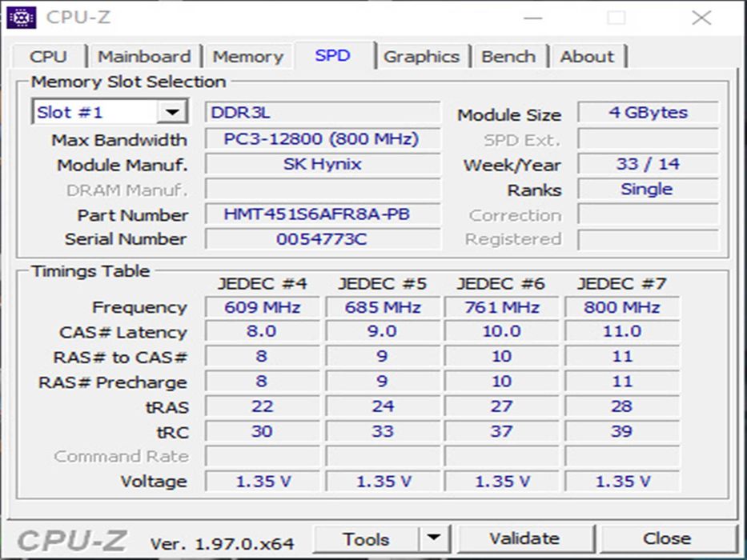Open the Tools dropdown arrow
The width and height of the screenshot is (747, 560).
pos(433,538)
